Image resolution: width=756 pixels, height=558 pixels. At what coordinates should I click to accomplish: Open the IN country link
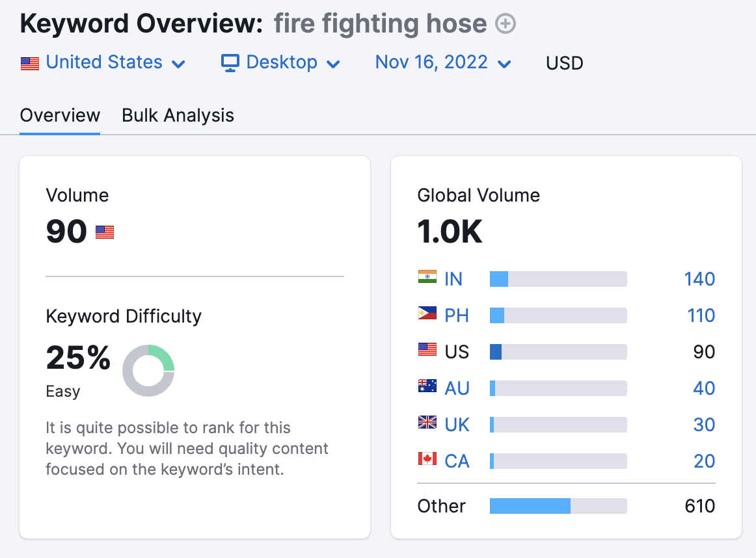point(453,279)
